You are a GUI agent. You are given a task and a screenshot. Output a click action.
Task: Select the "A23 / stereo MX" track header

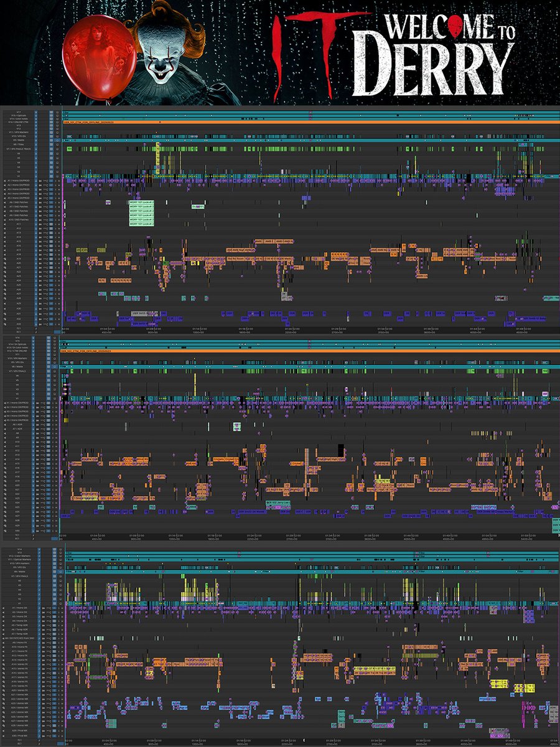20,703
